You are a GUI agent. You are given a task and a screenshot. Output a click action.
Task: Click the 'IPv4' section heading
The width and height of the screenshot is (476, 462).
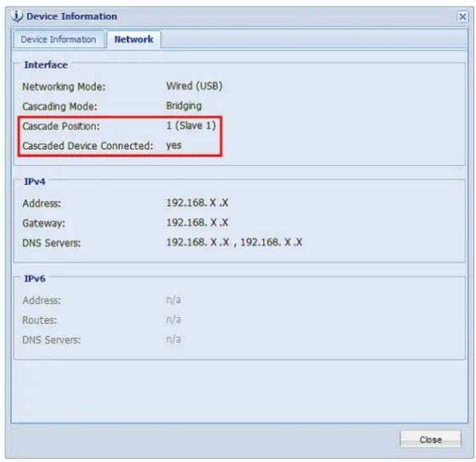pos(34,181)
